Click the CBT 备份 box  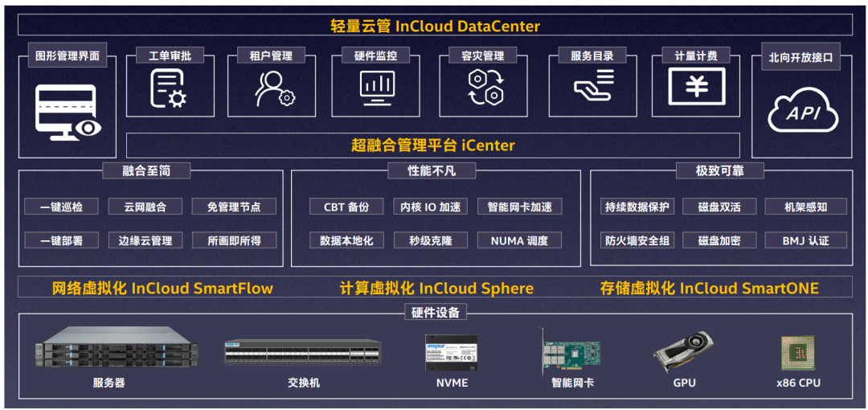[346, 207]
